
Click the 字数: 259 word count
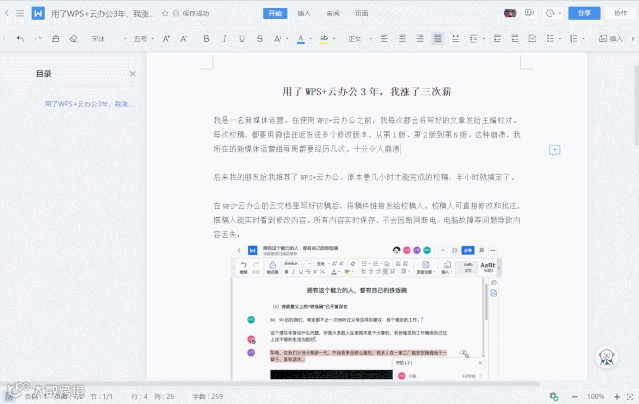coord(207,396)
